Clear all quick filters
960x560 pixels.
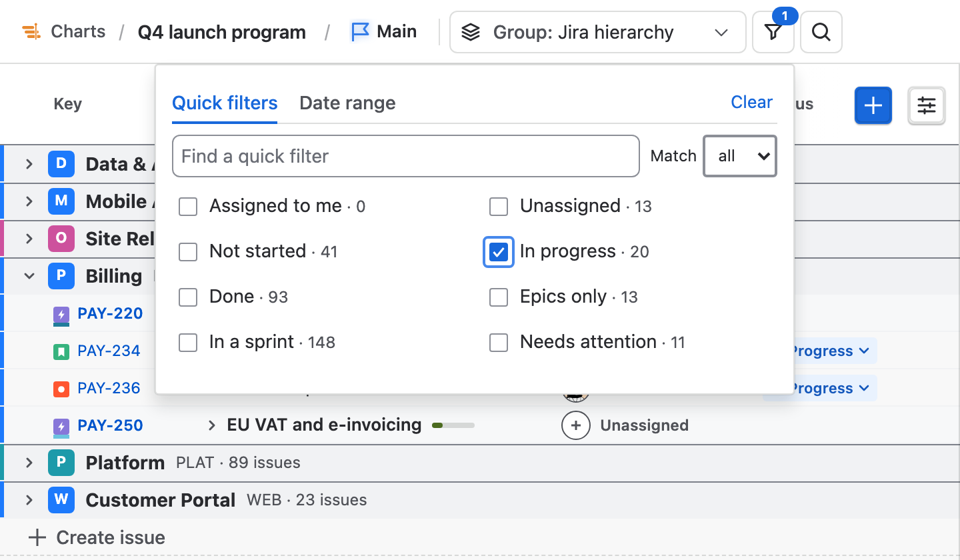pyautogui.click(x=752, y=102)
